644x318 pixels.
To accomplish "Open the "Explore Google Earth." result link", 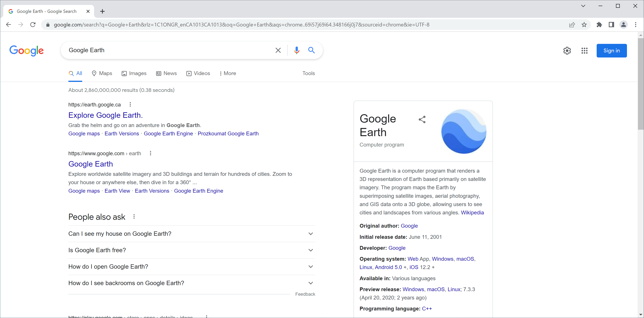I will [x=105, y=115].
